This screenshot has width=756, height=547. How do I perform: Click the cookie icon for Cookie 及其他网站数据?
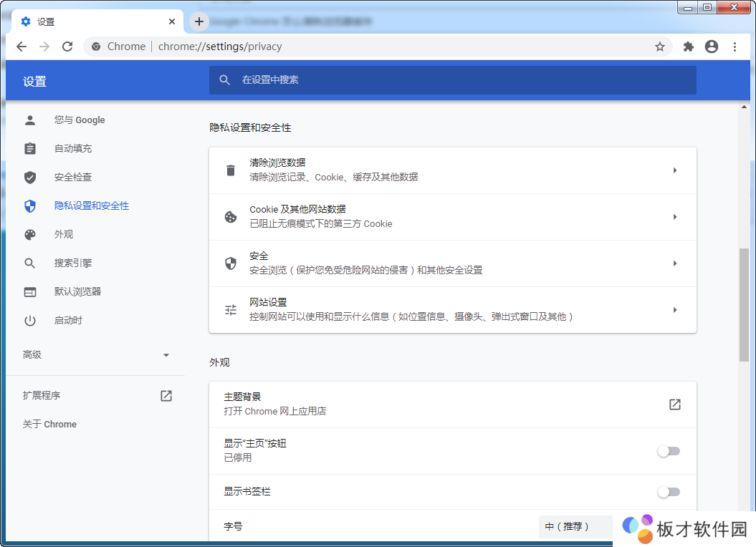[230, 216]
